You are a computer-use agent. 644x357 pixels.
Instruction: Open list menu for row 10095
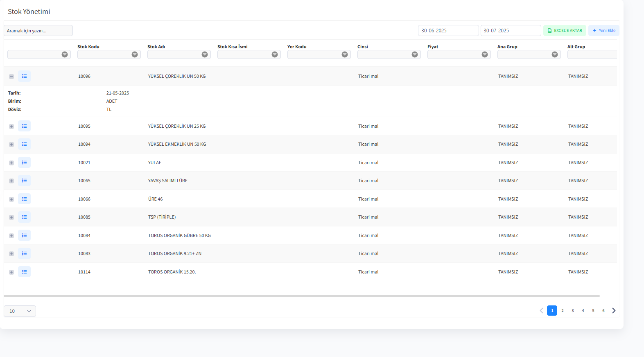pyautogui.click(x=24, y=126)
